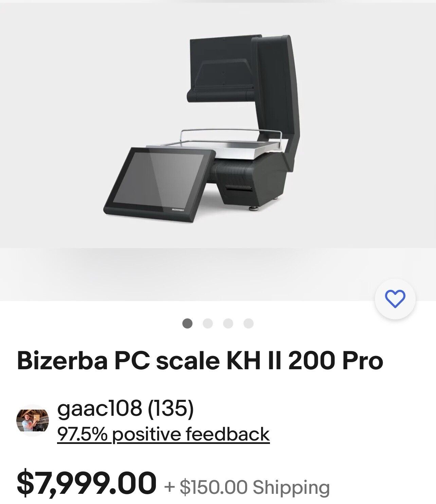Tap the raised customer display in the photo

pos(225,68)
